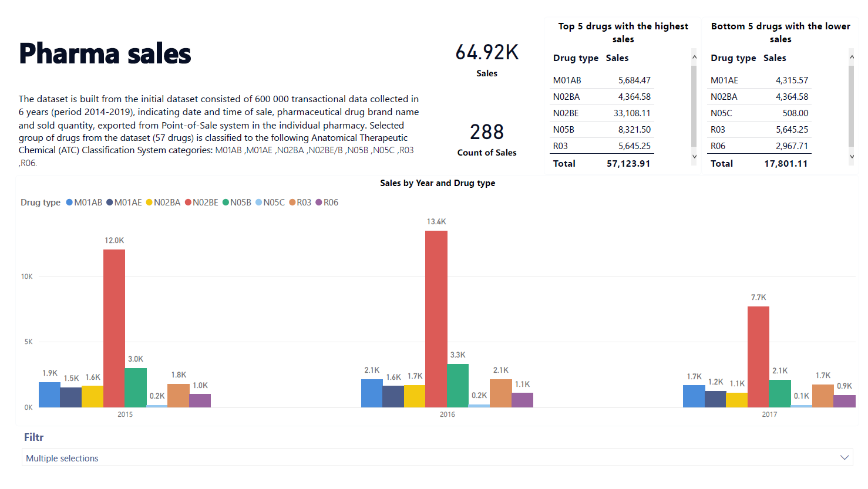Click the top table scroll-up arrow
The width and height of the screenshot is (868, 489).
coord(694,57)
